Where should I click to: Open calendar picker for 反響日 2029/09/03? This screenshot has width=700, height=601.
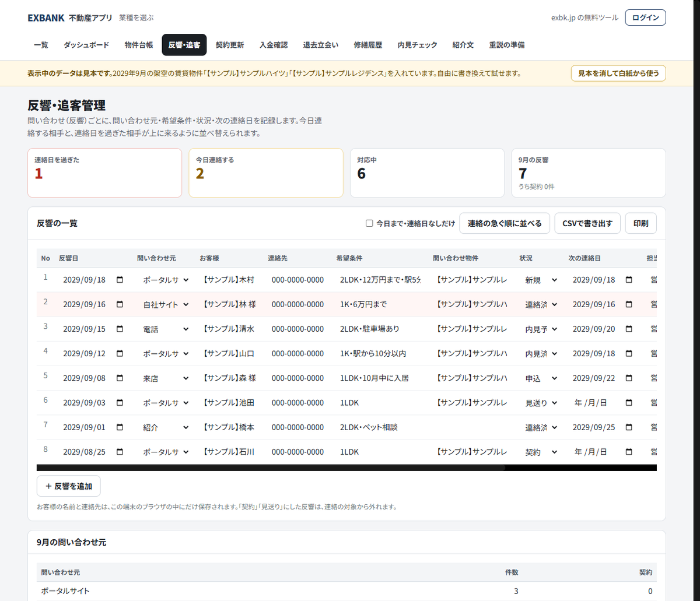click(x=120, y=403)
